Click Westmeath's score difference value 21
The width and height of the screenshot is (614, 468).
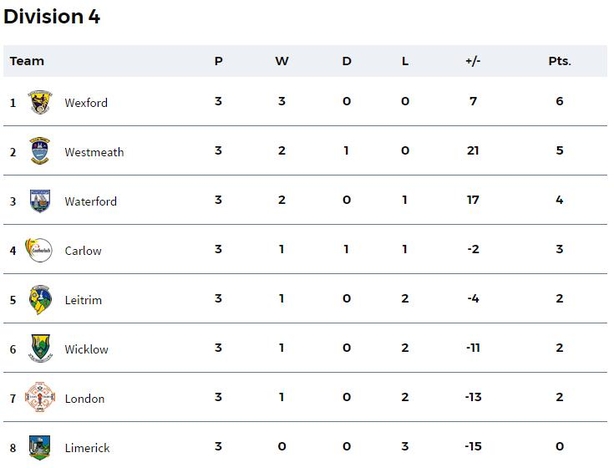point(473,151)
